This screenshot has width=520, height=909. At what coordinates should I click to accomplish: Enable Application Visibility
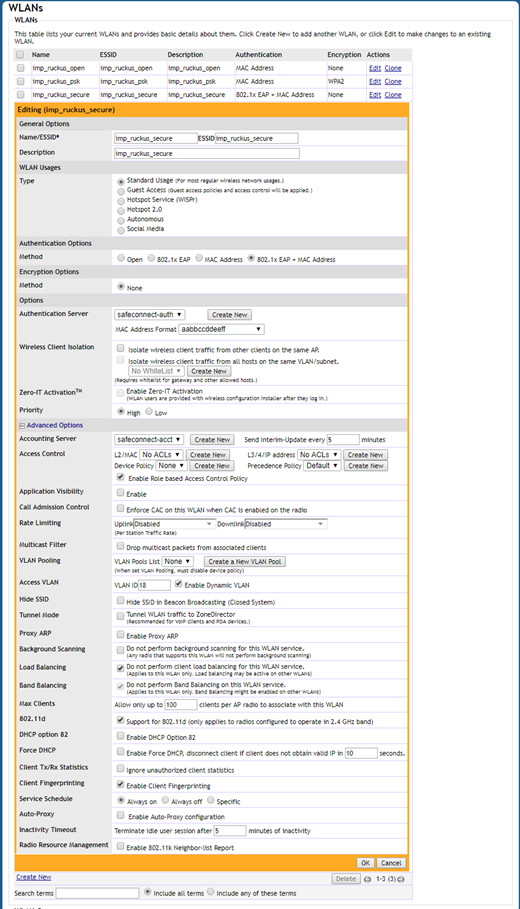coord(121,493)
